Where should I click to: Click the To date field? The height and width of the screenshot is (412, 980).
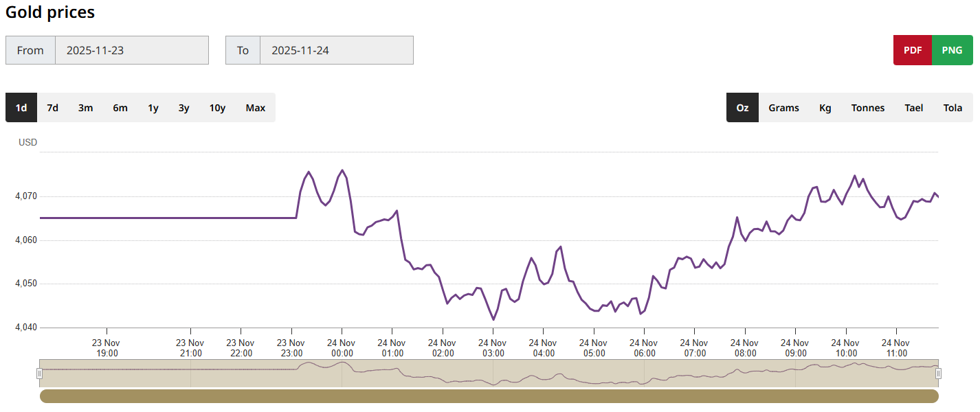[336, 50]
